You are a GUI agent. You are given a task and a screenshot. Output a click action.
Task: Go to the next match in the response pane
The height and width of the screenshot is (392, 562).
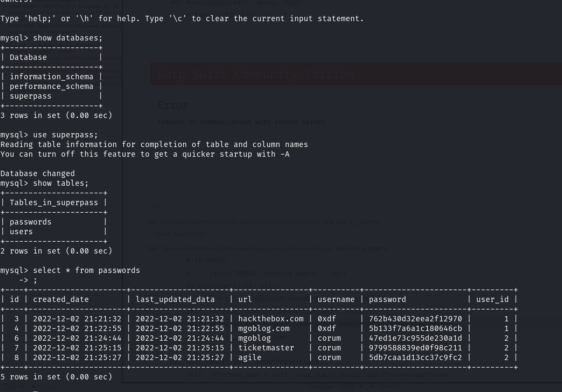click(x=371, y=387)
